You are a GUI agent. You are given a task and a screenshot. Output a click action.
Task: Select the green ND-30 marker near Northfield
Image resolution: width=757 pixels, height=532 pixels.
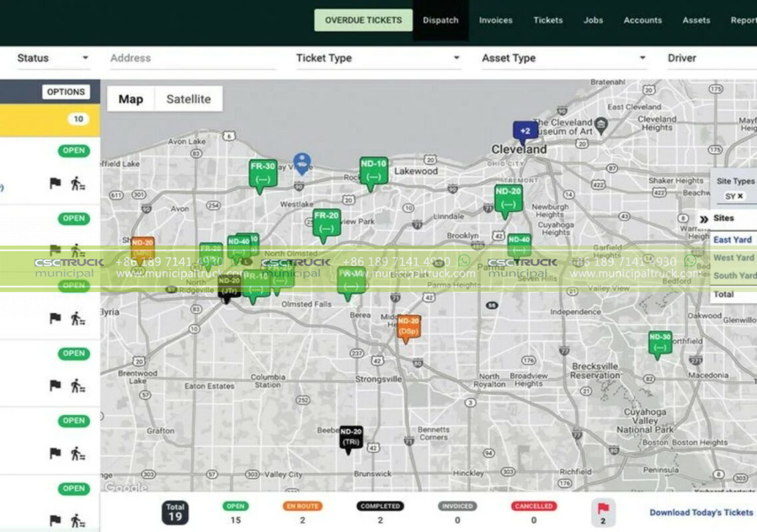coord(659,342)
